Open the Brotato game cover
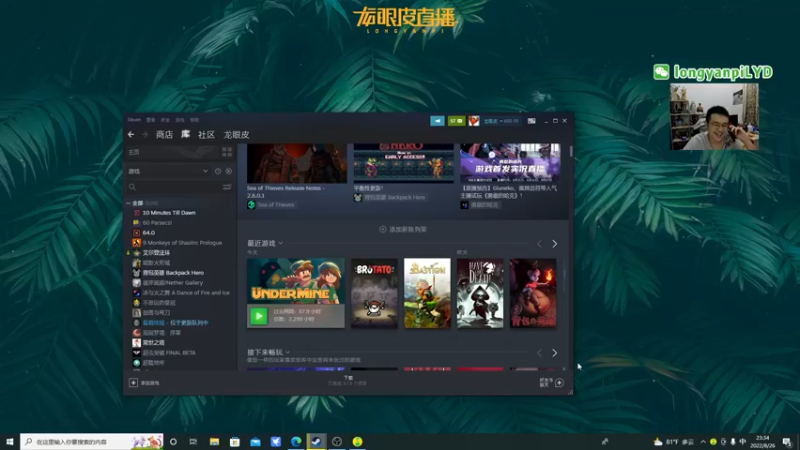The height and width of the screenshot is (450, 800). point(374,293)
